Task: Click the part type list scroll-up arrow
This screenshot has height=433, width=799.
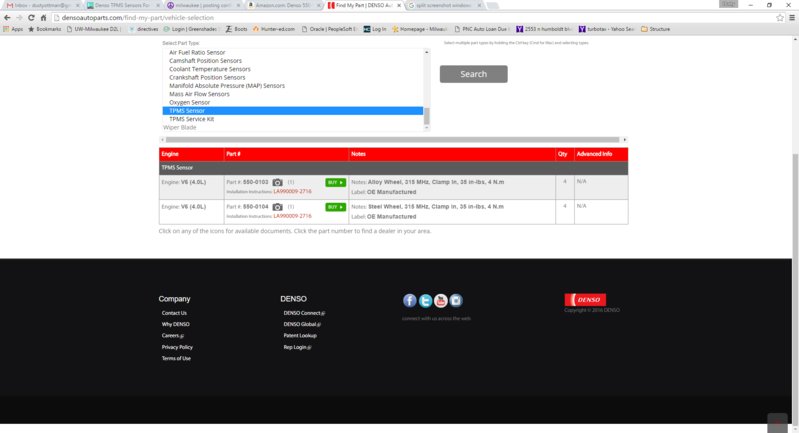Action: pos(427,52)
